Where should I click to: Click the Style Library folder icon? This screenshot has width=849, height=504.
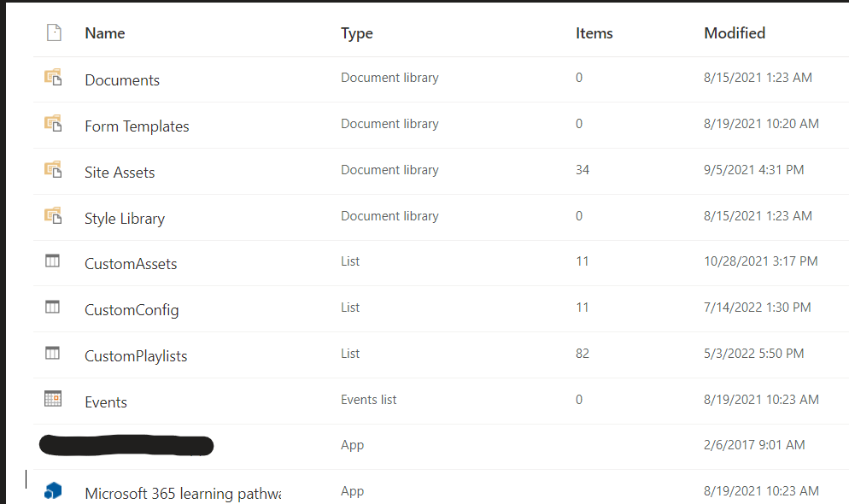coord(52,215)
